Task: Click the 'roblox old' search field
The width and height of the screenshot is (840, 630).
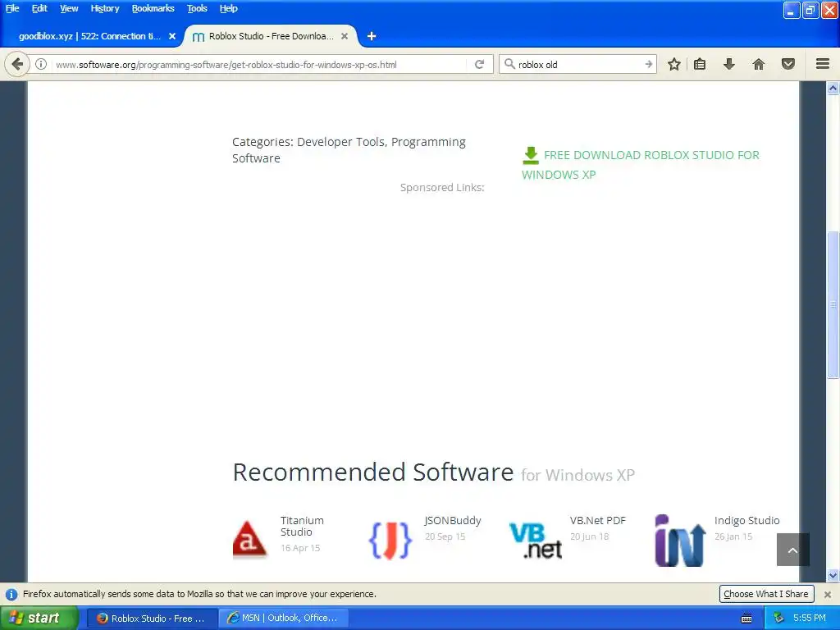Action: tap(578, 65)
